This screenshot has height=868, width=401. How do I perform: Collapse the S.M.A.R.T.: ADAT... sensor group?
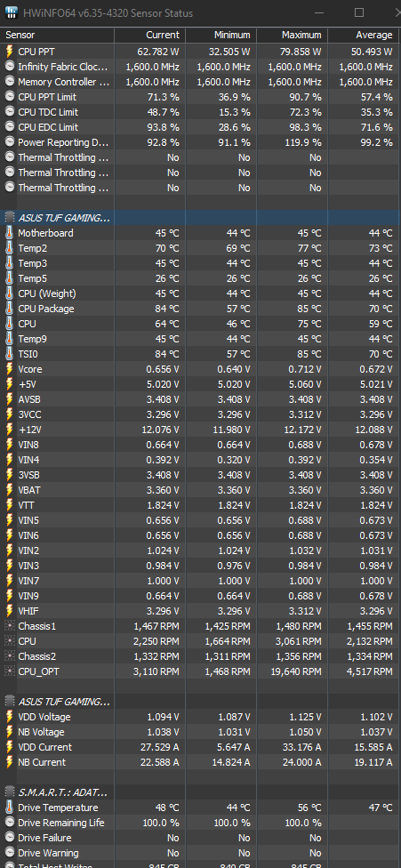point(10,792)
